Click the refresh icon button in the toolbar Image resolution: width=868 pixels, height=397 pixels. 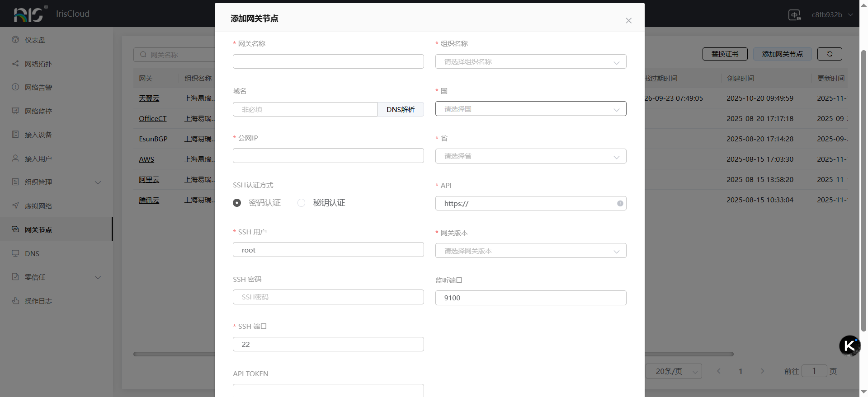click(830, 54)
